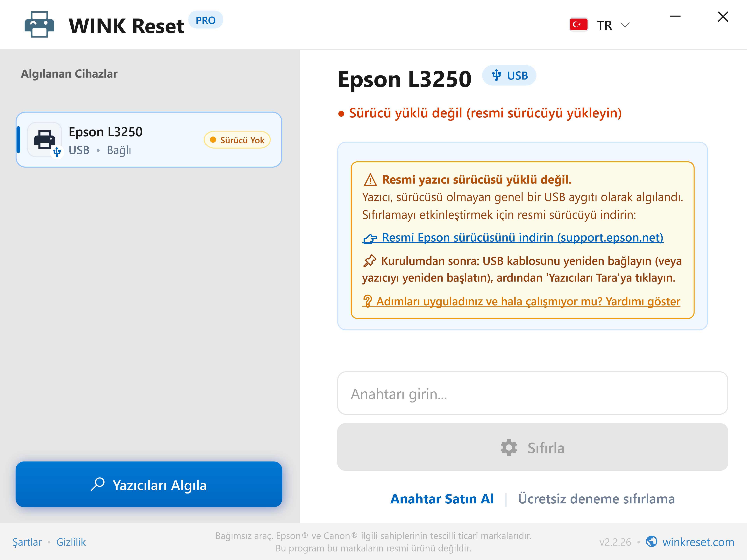Click the question mark help icon
This screenshot has width=747, height=560.
point(367,301)
